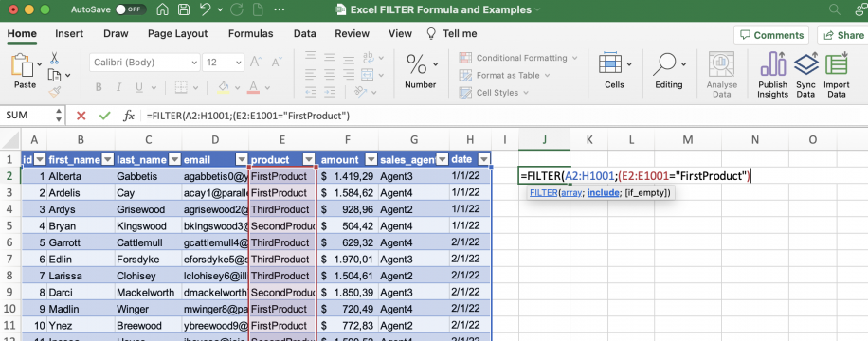Toggle Italic formatting
868x341 pixels.
point(119,87)
